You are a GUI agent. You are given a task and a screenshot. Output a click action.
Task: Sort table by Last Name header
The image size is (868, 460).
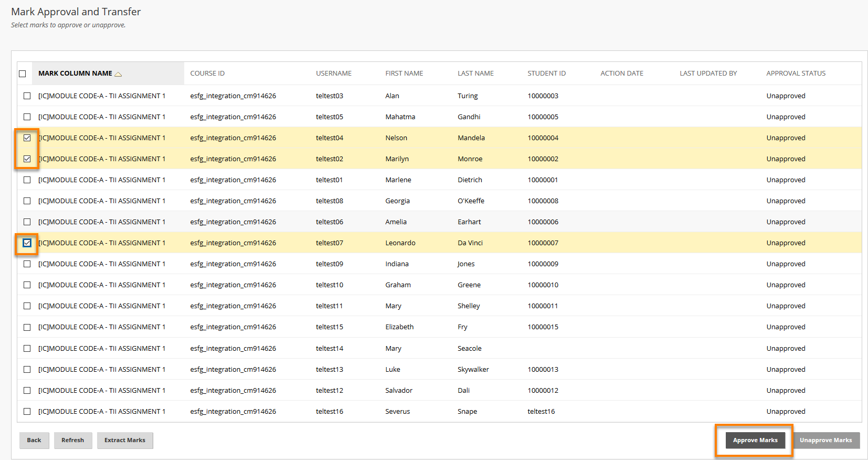(x=475, y=74)
